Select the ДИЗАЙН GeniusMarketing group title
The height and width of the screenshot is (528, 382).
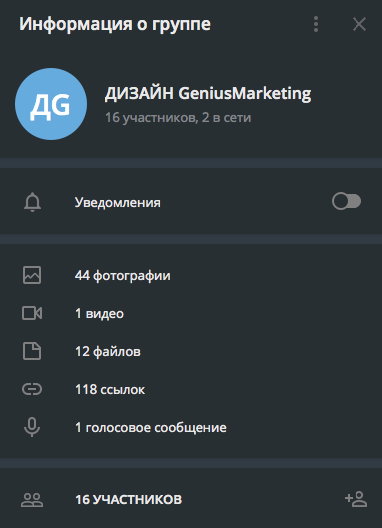(x=208, y=93)
